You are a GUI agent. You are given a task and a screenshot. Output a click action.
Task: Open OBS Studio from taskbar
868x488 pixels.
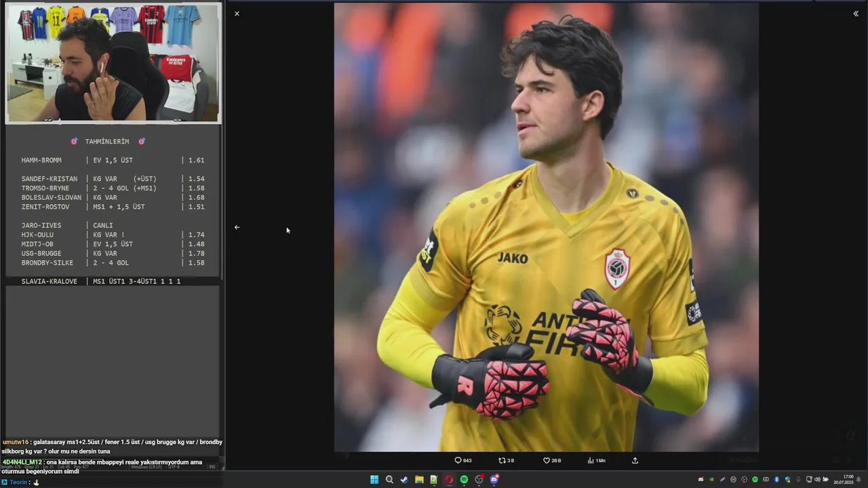(479, 480)
